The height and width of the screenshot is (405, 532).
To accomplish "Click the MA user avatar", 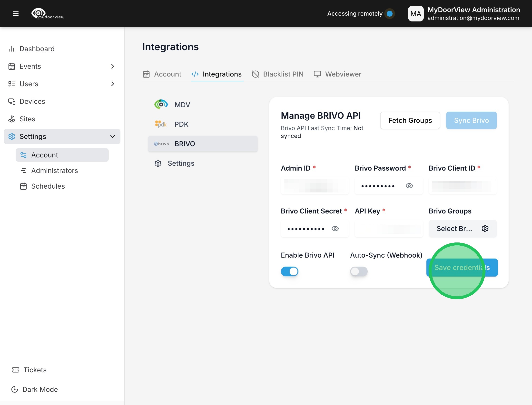I will click(x=415, y=14).
